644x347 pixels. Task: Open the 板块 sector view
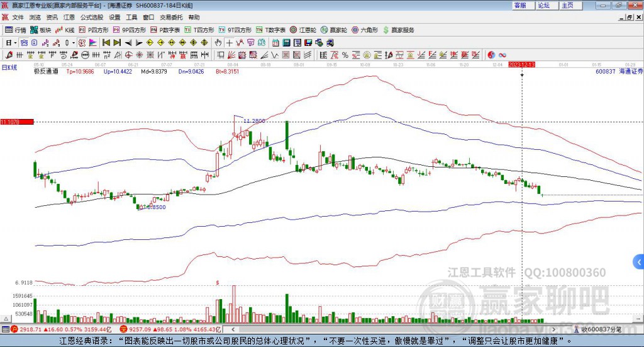tap(40, 30)
